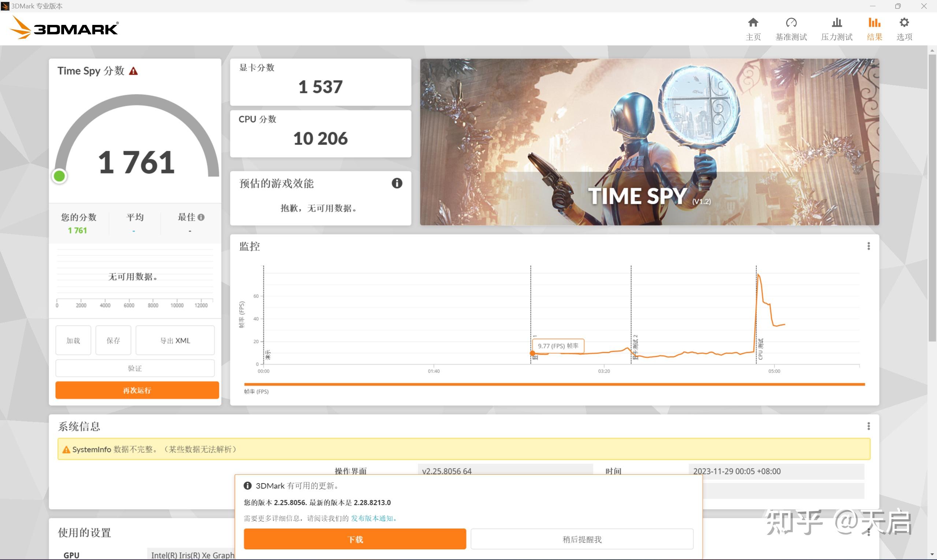Click the Time Spy score warning triangle
This screenshot has height=560, width=937.
coord(133,71)
